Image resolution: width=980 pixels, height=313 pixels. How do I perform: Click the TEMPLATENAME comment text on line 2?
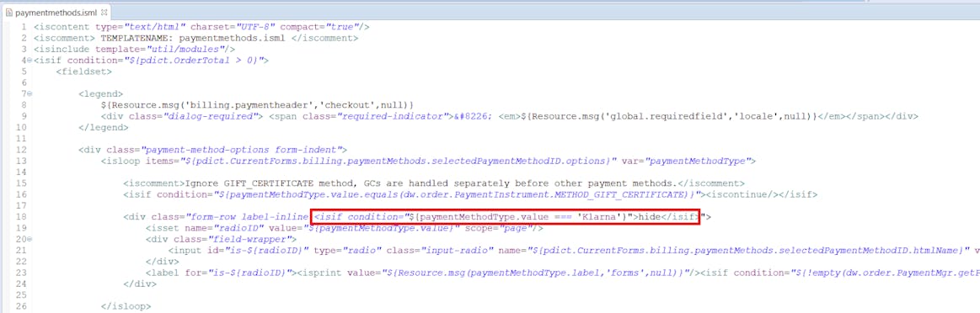192,38
